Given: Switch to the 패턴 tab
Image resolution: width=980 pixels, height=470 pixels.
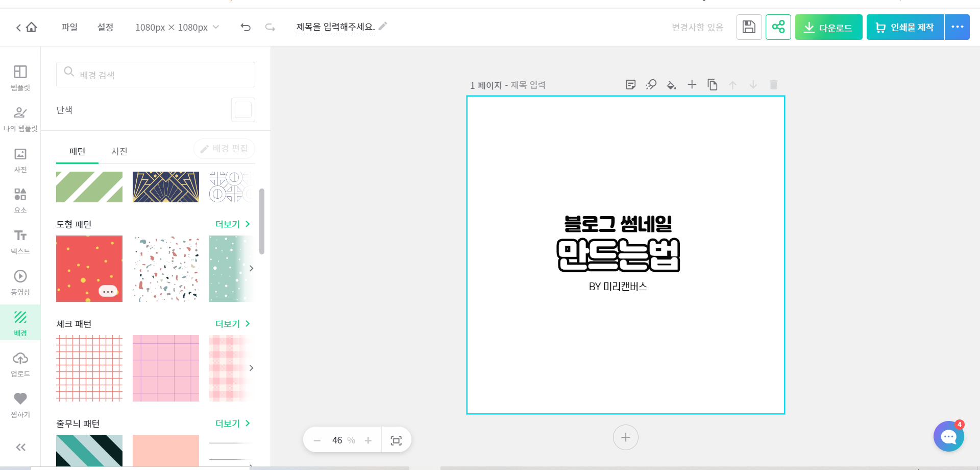Looking at the screenshot, I should [77, 151].
